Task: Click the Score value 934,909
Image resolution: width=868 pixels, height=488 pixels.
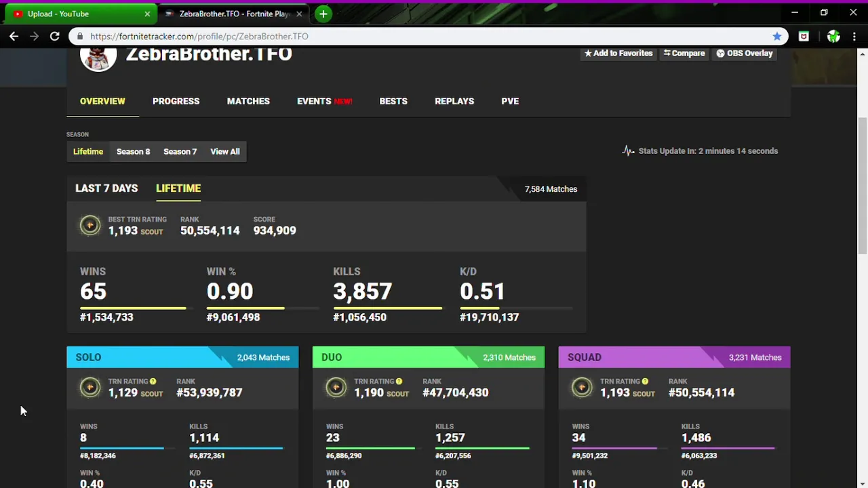Action: (x=275, y=230)
